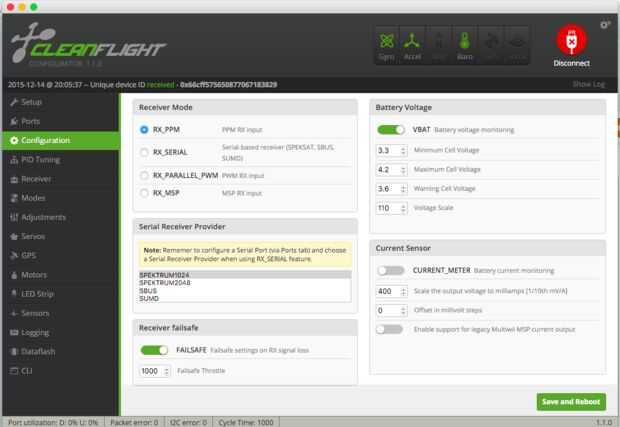Click the Disconnect label
Viewport: 620px width, 427px height.
click(x=571, y=63)
